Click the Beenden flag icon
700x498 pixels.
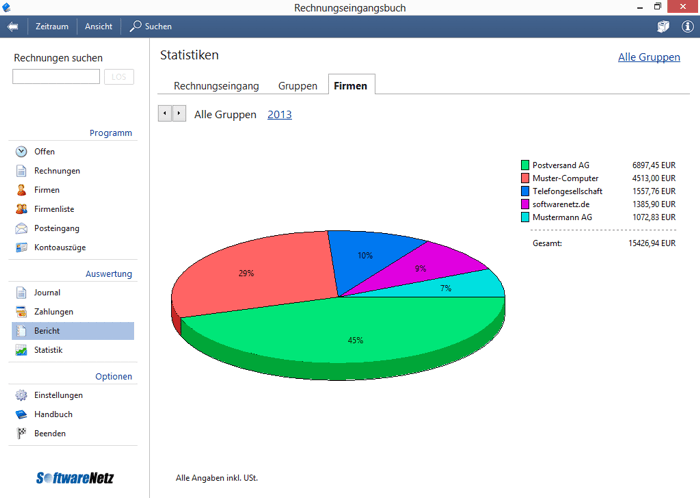(x=21, y=433)
